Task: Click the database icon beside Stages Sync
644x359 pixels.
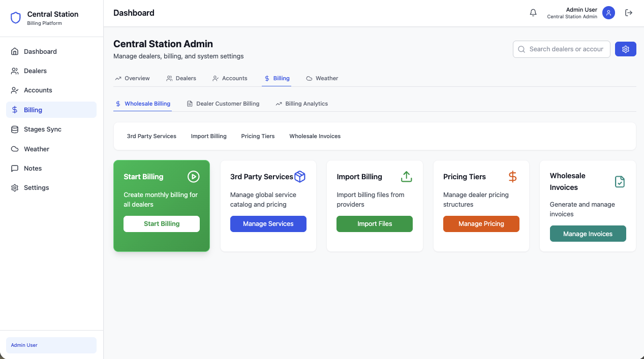Action: [x=15, y=129]
